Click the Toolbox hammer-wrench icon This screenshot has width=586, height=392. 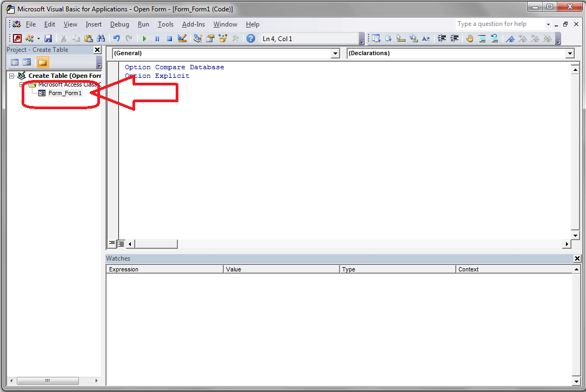(x=236, y=38)
